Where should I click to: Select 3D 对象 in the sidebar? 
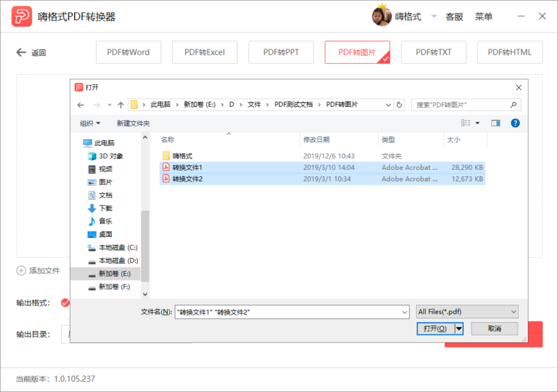pos(111,156)
